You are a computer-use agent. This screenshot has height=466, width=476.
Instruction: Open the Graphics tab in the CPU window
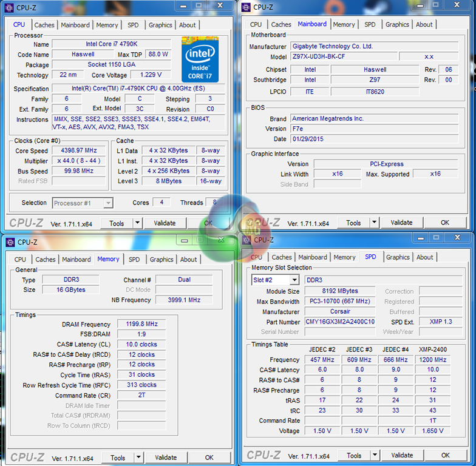click(160, 25)
